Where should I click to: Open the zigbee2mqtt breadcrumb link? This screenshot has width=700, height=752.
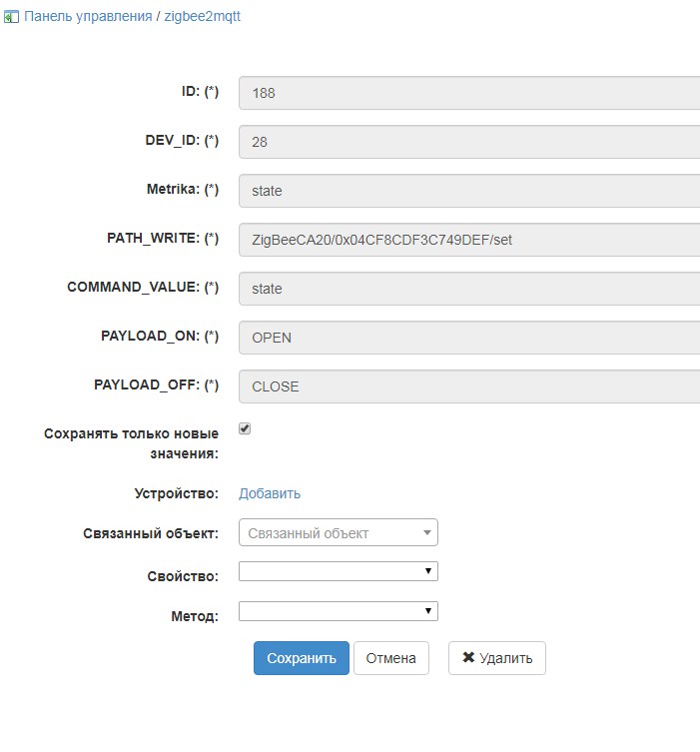pyautogui.click(x=202, y=17)
